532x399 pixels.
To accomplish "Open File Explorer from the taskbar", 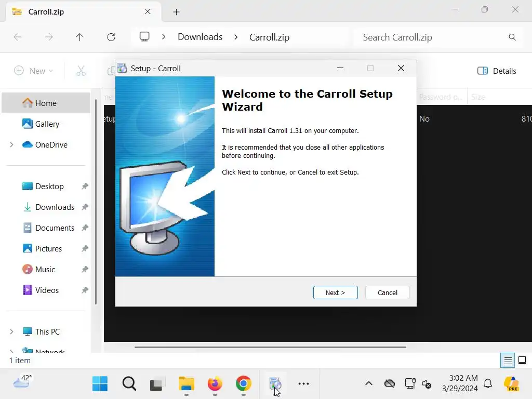I will tap(187, 384).
